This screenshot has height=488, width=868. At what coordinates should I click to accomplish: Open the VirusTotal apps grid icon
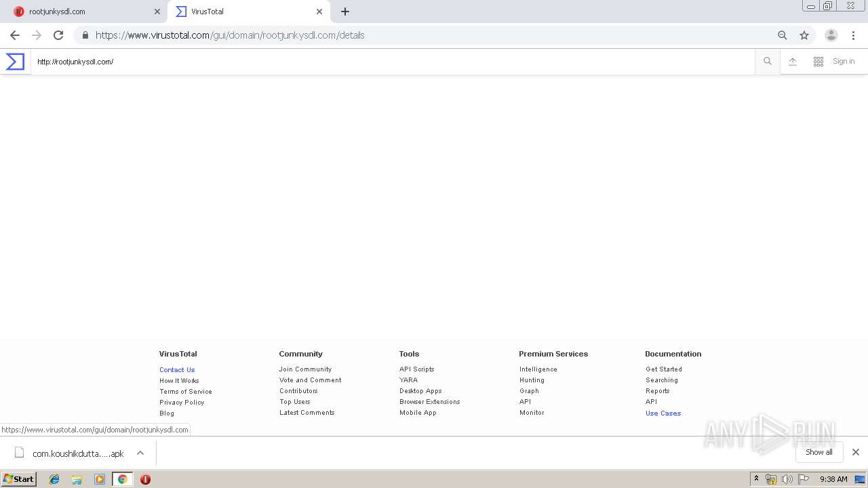818,62
